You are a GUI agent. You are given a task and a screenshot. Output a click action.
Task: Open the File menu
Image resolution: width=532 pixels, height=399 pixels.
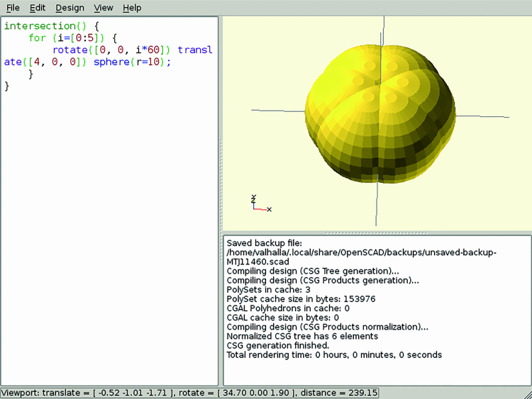13,8
